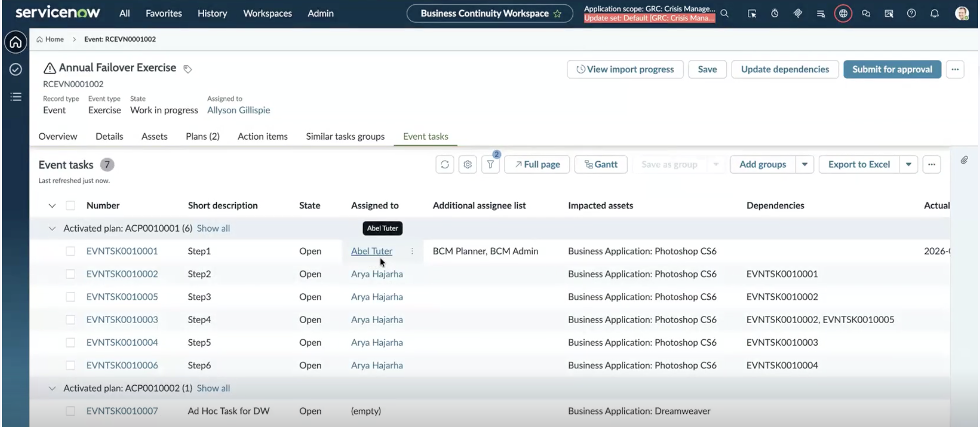Open task EVNTSK0010001 link
Viewport: 980px width, 427px height.
(x=122, y=251)
